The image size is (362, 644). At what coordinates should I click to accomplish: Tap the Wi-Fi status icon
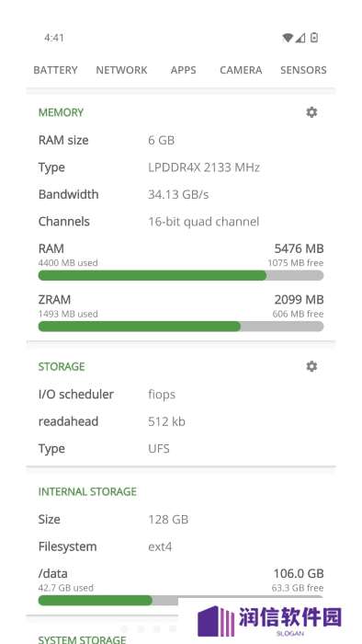(288, 38)
